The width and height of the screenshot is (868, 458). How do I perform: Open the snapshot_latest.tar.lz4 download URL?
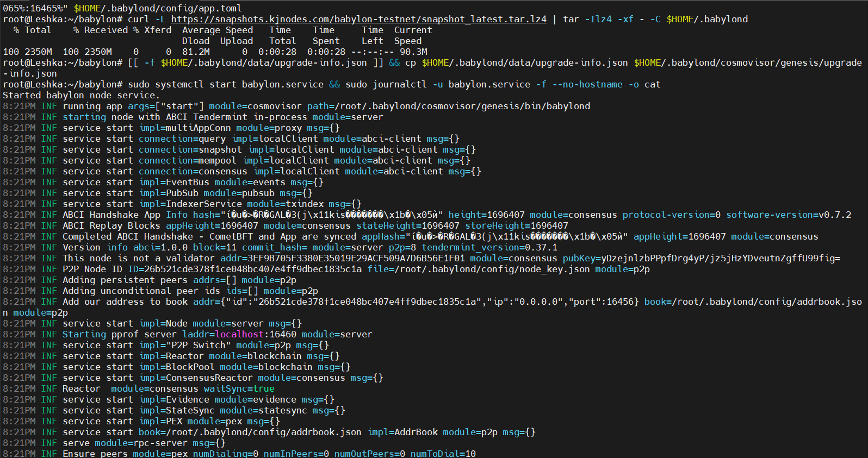358,19
